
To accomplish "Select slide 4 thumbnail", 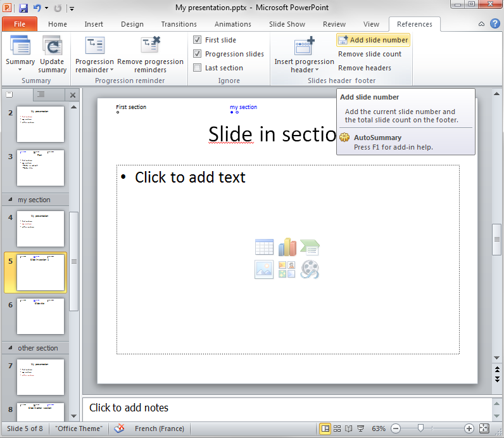I will (x=41, y=228).
